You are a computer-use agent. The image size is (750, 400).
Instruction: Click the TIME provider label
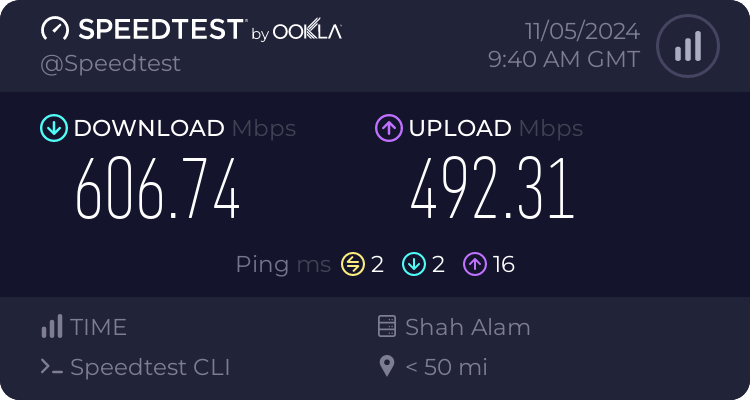[x=98, y=327]
